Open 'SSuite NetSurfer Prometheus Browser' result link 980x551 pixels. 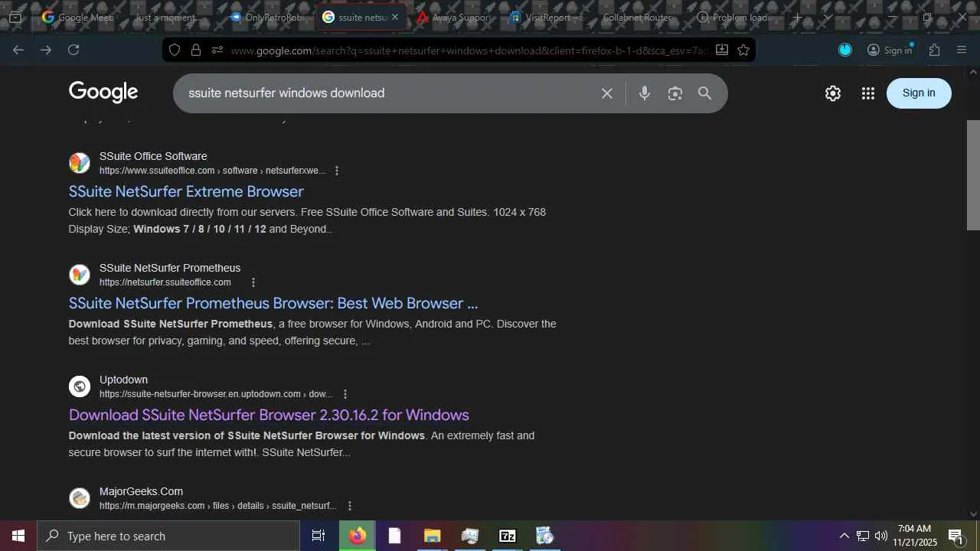tap(273, 303)
